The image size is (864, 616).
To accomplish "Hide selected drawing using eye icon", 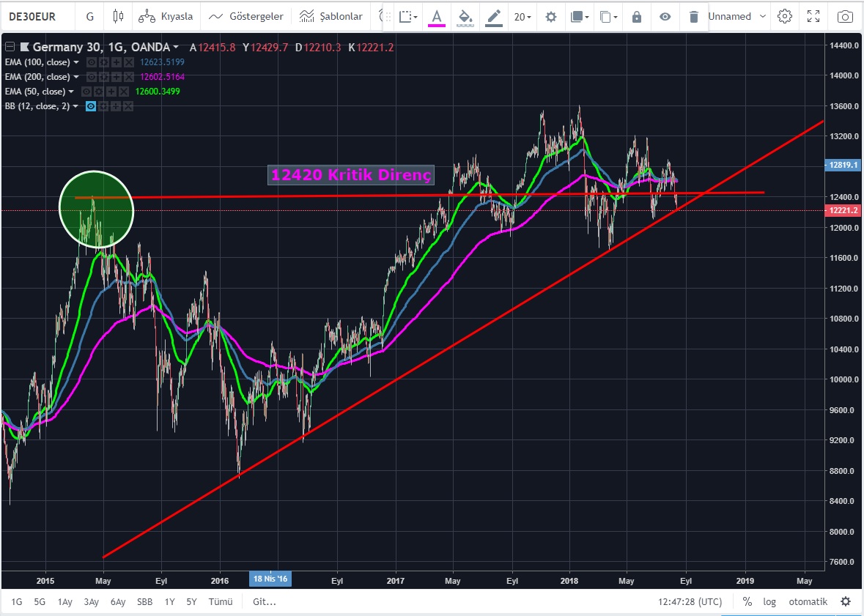I will point(665,16).
